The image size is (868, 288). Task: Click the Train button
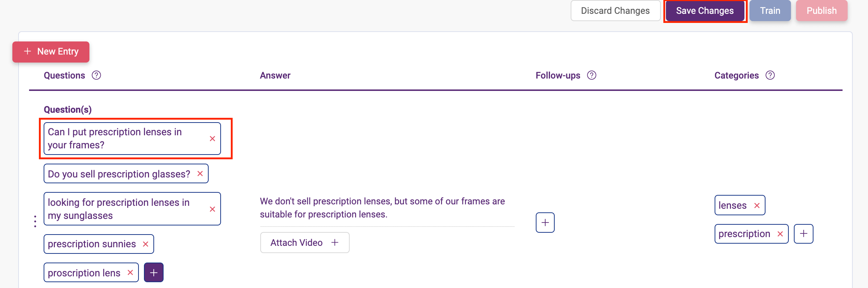(x=770, y=11)
